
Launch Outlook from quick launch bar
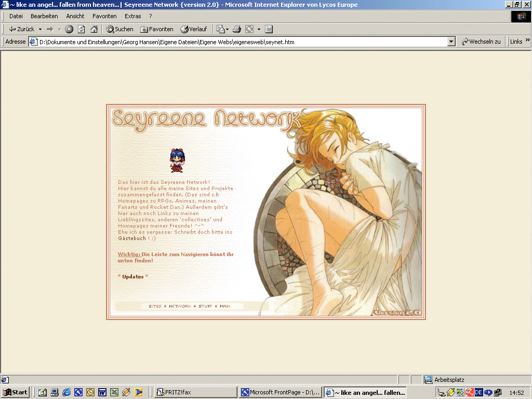[42, 392]
